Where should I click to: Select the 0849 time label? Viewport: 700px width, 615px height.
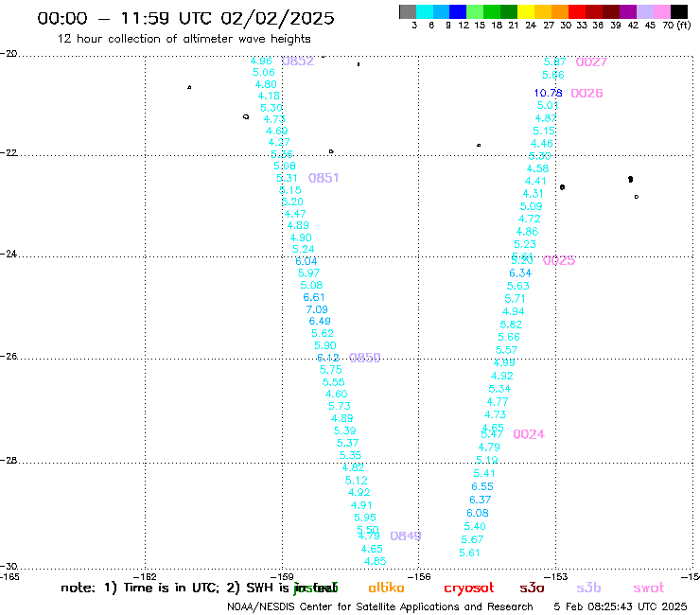tap(406, 536)
